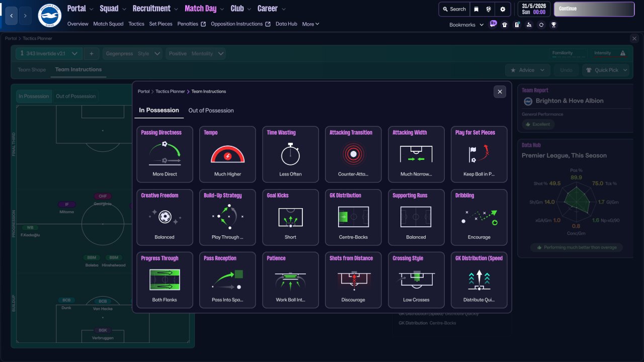Open the 343 Invertide v2.1 tactic dropdown
Viewport: 644px width, 362px height.
click(49, 53)
